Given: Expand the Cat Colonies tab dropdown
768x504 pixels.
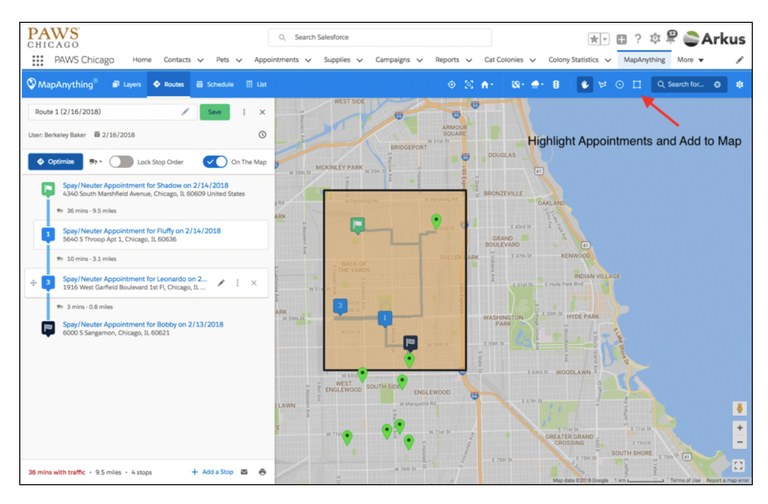Looking at the screenshot, I should (532, 60).
